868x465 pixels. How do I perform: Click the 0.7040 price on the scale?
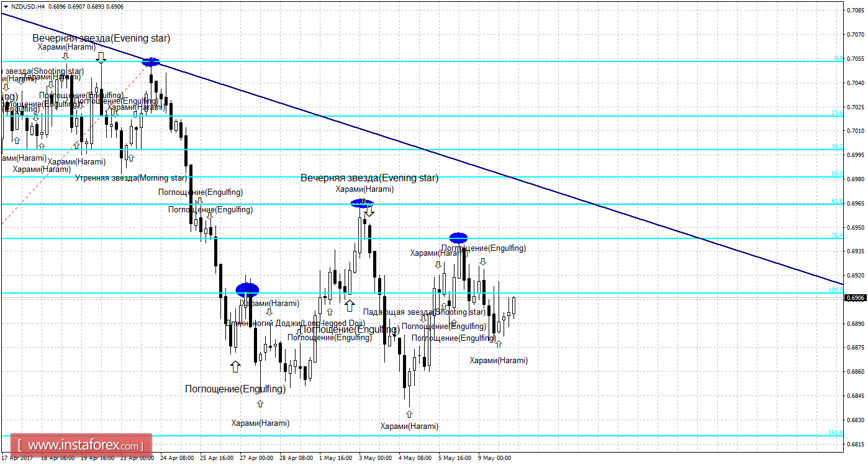855,83
